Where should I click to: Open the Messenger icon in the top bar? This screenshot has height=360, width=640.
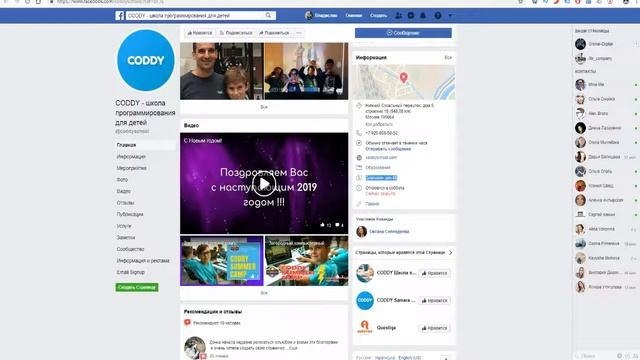tap(411, 16)
